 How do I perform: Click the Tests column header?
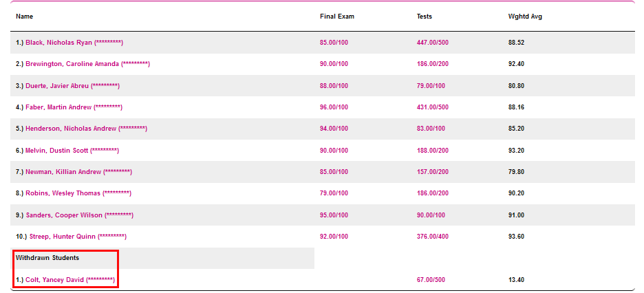pyautogui.click(x=425, y=16)
